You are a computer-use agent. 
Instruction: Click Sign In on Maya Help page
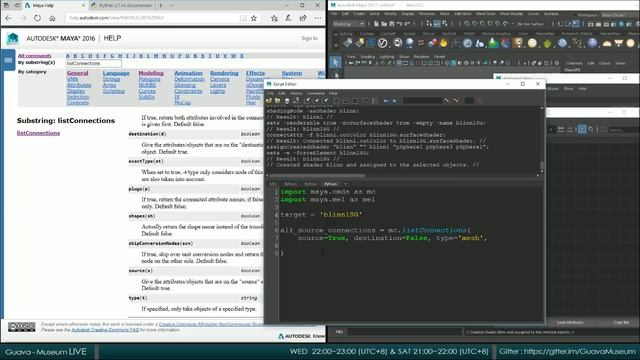click(x=309, y=38)
